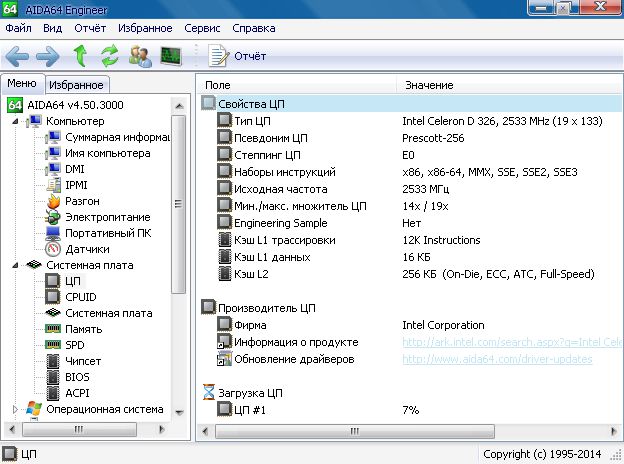Refresh data with green circular arrows
This screenshot has width=624, height=464.
(109, 55)
